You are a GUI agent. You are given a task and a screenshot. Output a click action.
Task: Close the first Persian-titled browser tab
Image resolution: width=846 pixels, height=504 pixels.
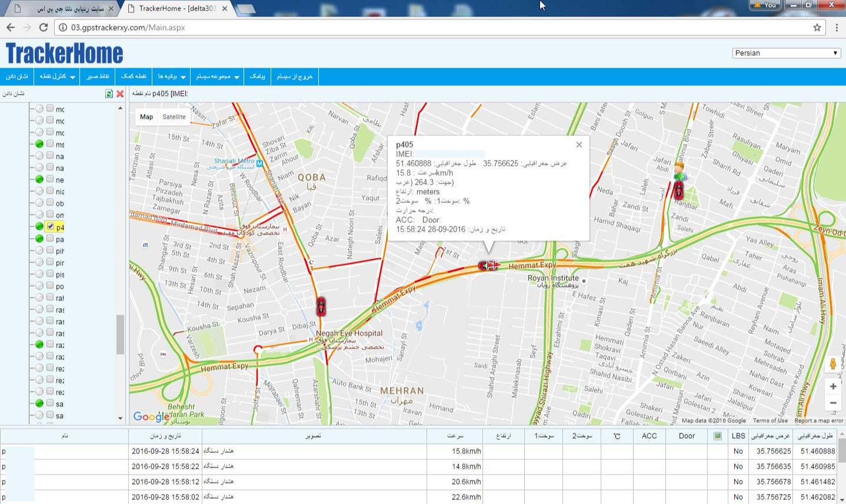(111, 9)
